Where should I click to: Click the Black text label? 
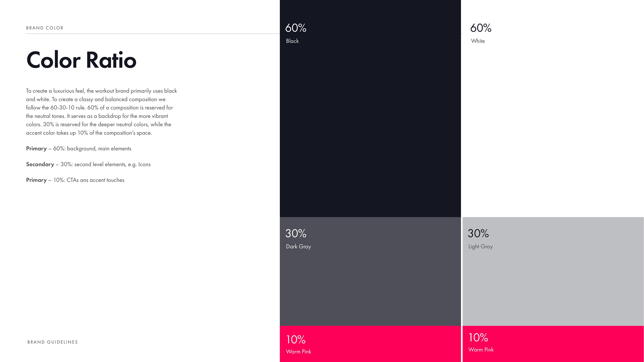pos(292,41)
